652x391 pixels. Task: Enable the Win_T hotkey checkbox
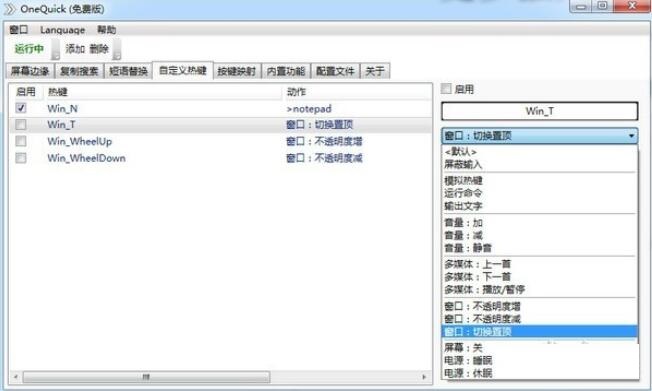coord(21,124)
